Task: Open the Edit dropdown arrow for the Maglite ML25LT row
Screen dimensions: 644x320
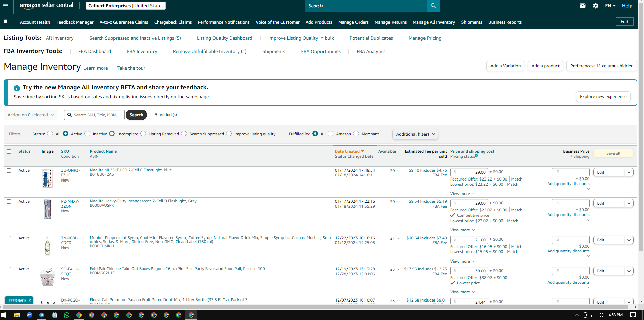Action: click(x=629, y=172)
